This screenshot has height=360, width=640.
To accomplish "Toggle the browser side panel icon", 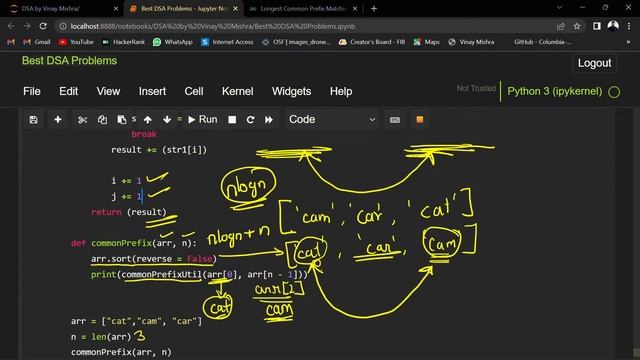I will (597, 26).
